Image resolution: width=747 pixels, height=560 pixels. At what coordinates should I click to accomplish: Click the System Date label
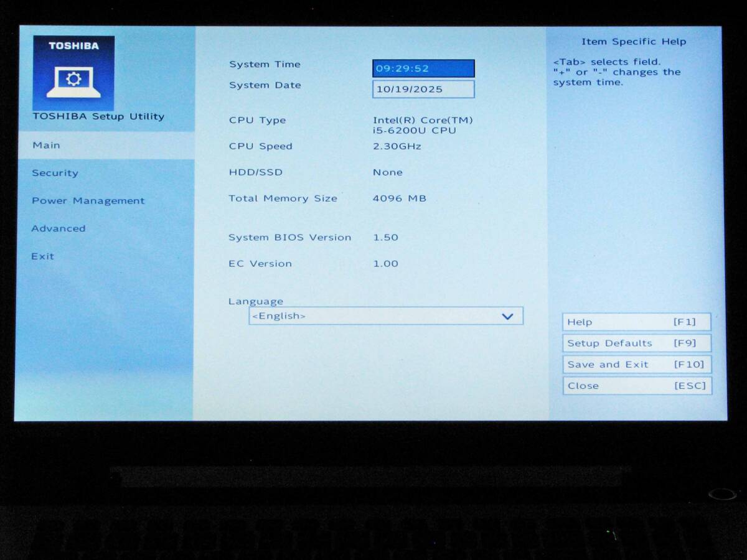point(265,85)
